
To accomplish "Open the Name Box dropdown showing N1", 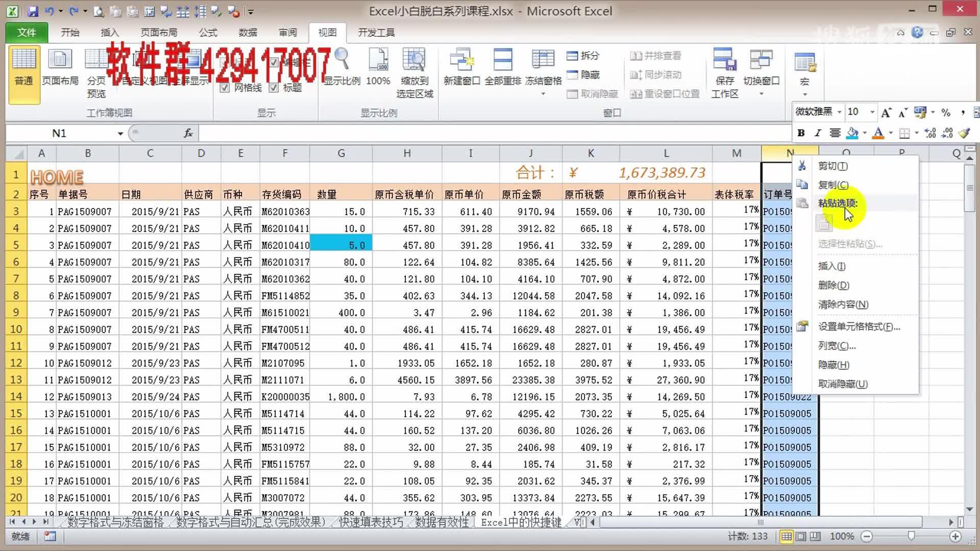I will (x=120, y=133).
